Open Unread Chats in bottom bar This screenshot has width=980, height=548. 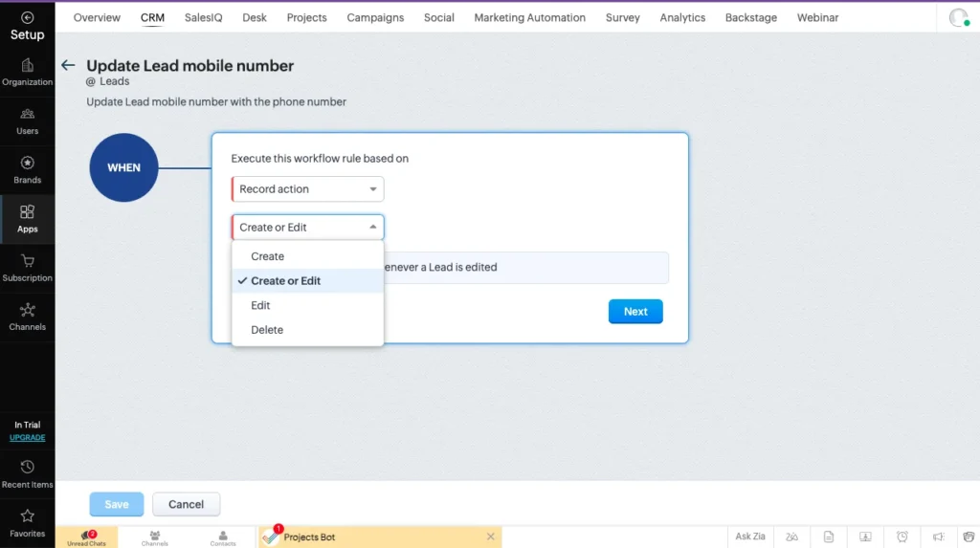click(x=86, y=537)
